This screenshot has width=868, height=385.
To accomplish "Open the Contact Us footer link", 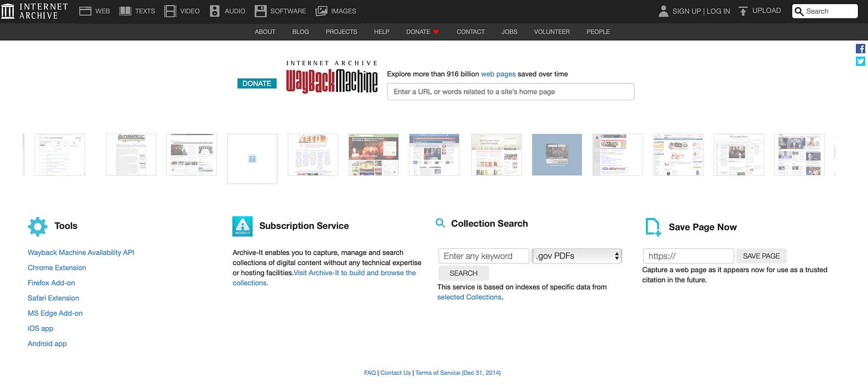I will (396, 373).
